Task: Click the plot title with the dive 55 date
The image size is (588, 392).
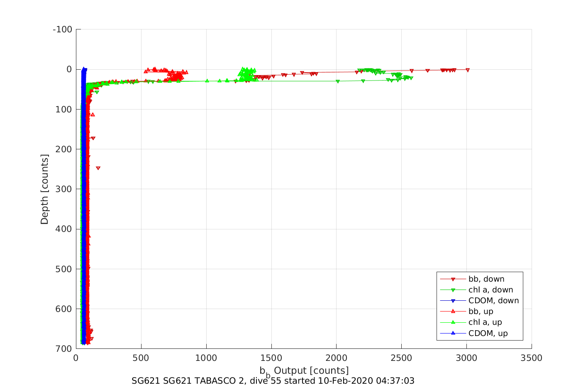Action: point(273,381)
